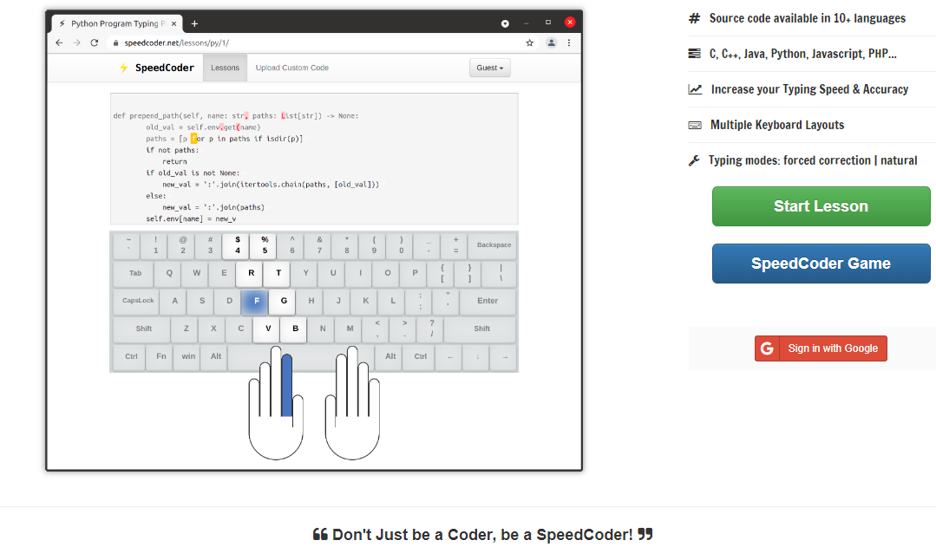Open the Upload Custom Code tab
The image size is (936, 560).
coord(291,68)
